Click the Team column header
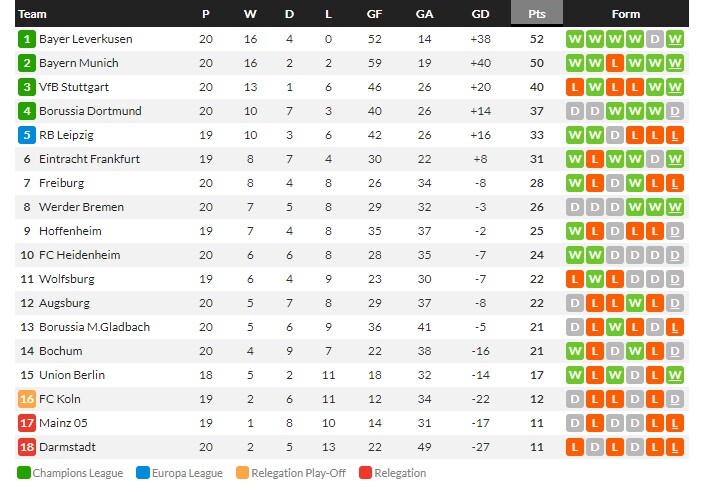Image resolution: width=707 pixels, height=492 pixels. click(x=32, y=14)
